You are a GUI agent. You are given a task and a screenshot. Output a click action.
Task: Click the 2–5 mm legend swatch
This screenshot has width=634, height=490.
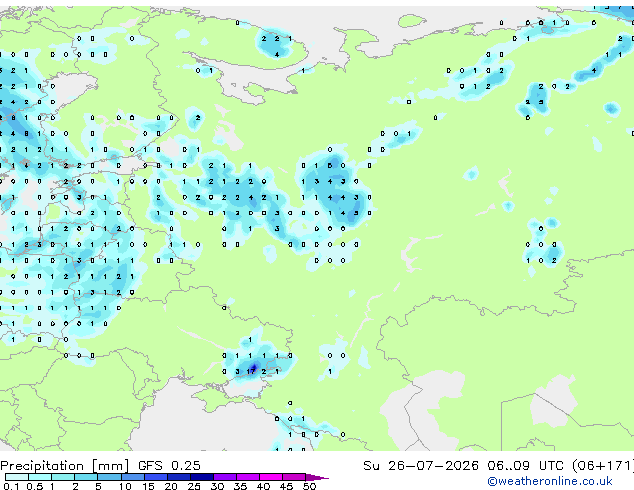[86, 477]
